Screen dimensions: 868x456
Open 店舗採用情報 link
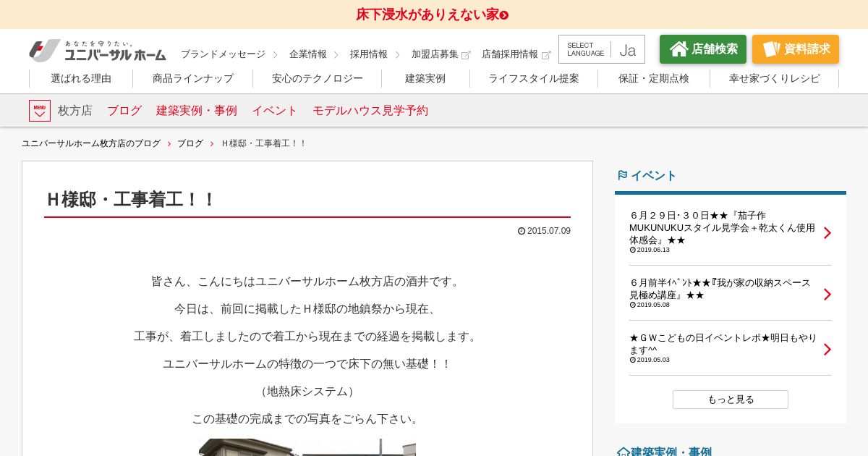pyautogui.click(x=510, y=54)
